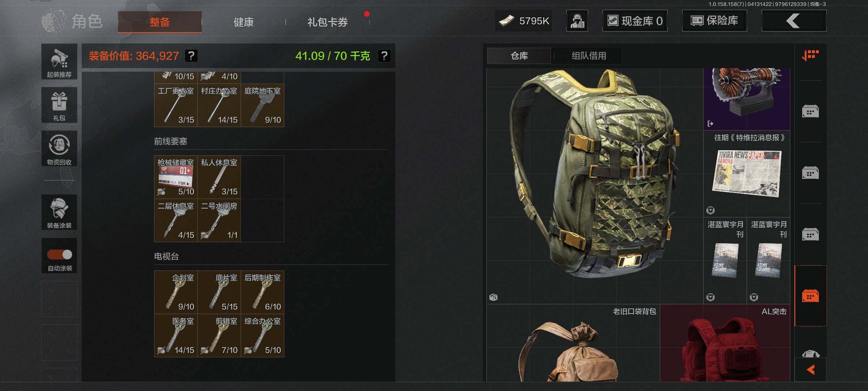Viewport: 868px width, 391px height.
Task: Open the 礼包 gift box icon
Action: point(59,105)
